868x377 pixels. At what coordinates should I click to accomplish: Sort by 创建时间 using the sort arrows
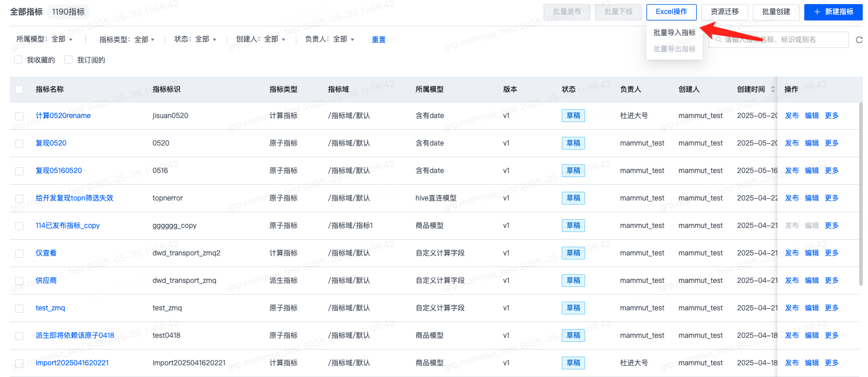click(x=773, y=89)
